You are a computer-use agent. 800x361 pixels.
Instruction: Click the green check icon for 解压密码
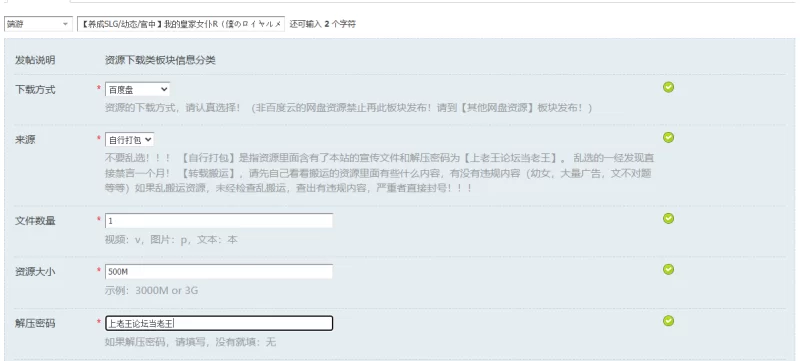[x=668, y=321]
